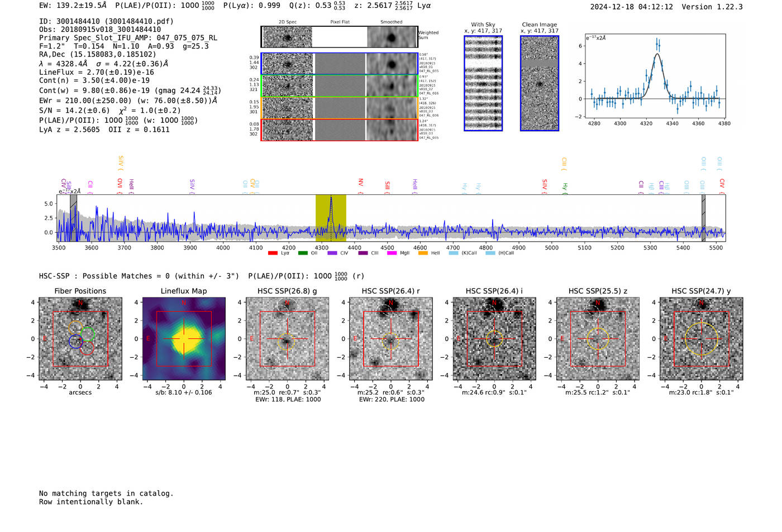The width and height of the screenshot is (782, 532).
Task: Click the (H)CaII light blue legend swatch
Action: pyautogui.click(x=490, y=253)
